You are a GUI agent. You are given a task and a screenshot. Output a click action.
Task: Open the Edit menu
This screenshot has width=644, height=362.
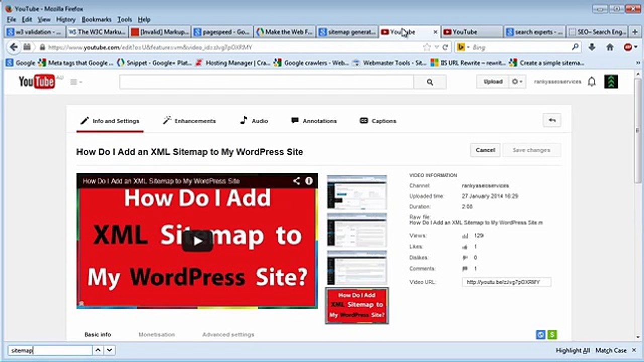click(x=27, y=19)
